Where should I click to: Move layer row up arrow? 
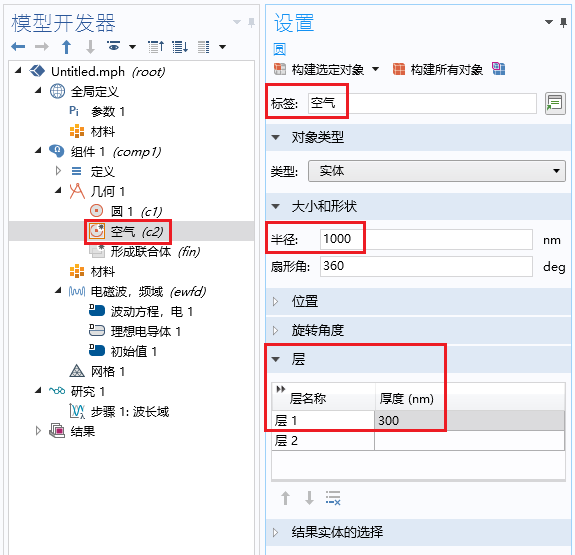click(x=285, y=498)
